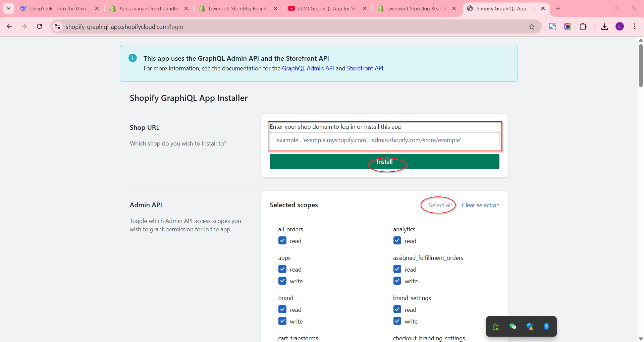The image size is (644, 342).
Task: Click the browser address bar URL
Action: pos(124,27)
